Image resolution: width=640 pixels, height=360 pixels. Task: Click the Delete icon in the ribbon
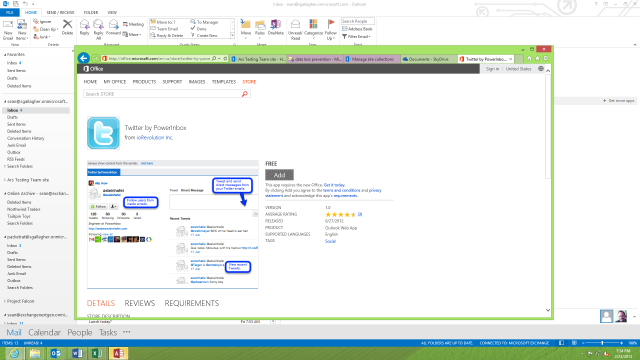click(x=67, y=27)
